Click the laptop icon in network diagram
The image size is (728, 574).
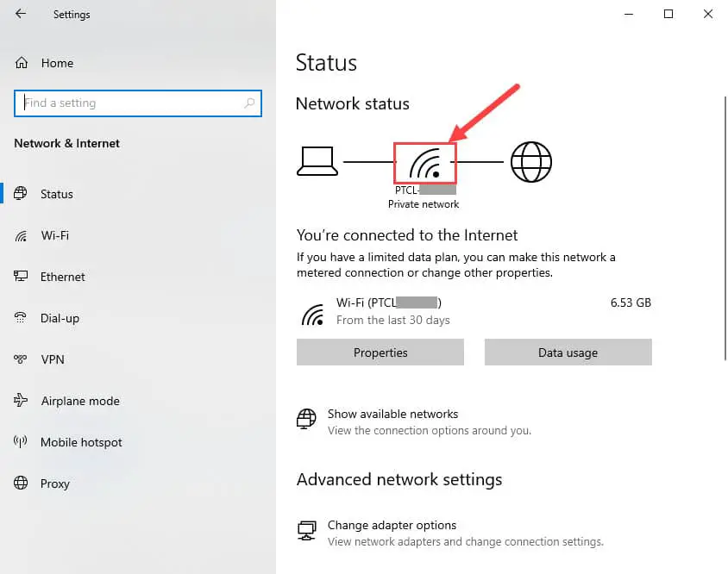point(317,161)
